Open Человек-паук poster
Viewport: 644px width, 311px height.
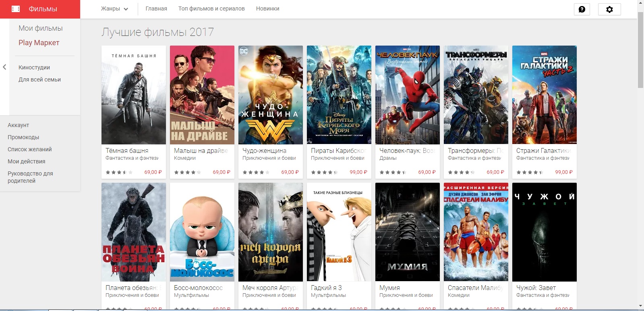[408, 95]
